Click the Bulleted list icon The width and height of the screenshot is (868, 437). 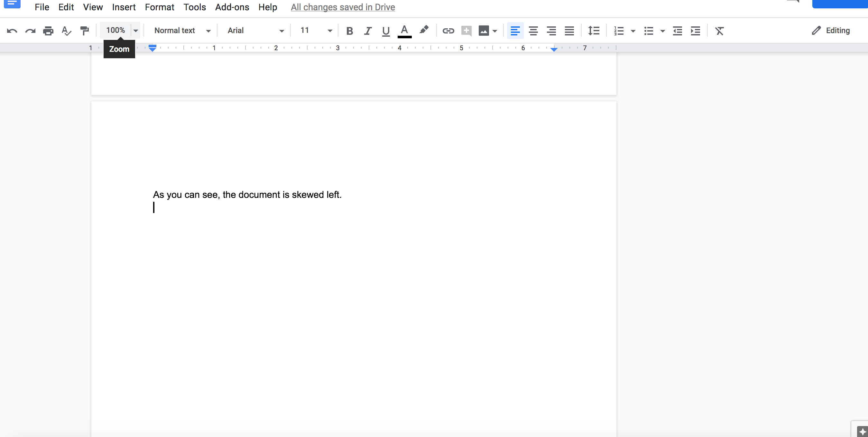tap(647, 31)
